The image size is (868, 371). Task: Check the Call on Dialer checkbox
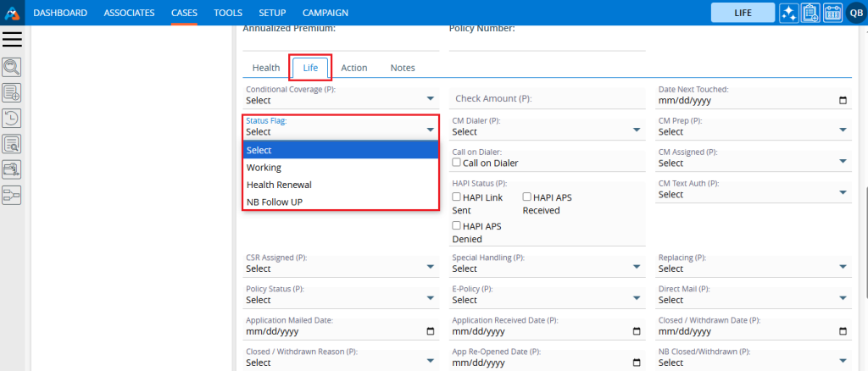(x=457, y=163)
